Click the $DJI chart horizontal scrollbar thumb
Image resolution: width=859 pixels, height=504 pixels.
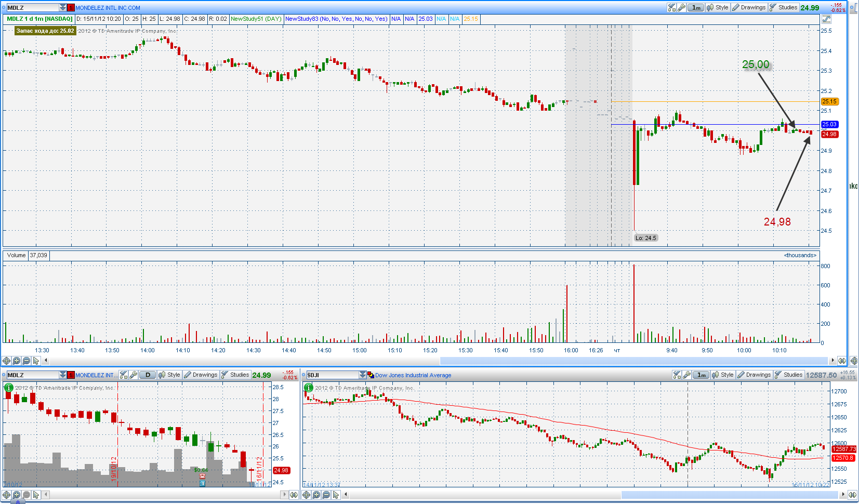coord(730,495)
